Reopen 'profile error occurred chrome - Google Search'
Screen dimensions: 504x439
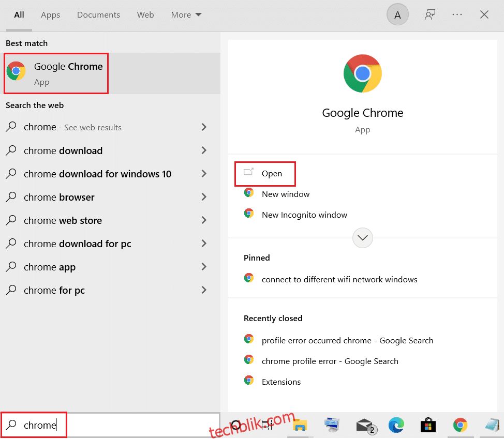[x=347, y=340]
